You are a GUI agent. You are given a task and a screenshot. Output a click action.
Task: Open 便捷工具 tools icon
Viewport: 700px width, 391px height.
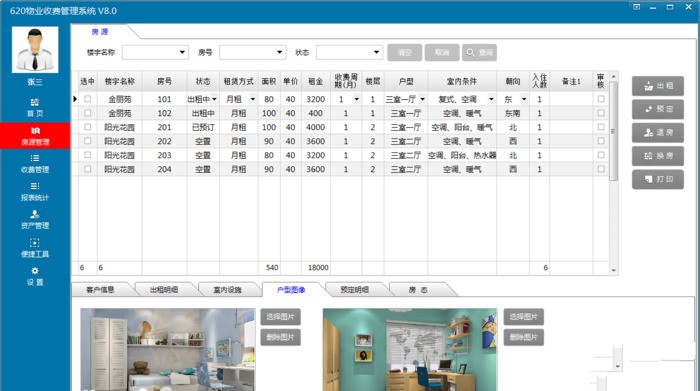point(35,243)
